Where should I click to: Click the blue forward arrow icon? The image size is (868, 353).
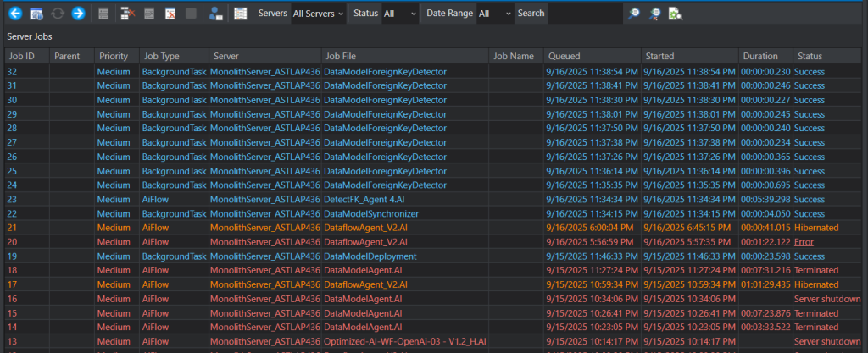click(78, 14)
